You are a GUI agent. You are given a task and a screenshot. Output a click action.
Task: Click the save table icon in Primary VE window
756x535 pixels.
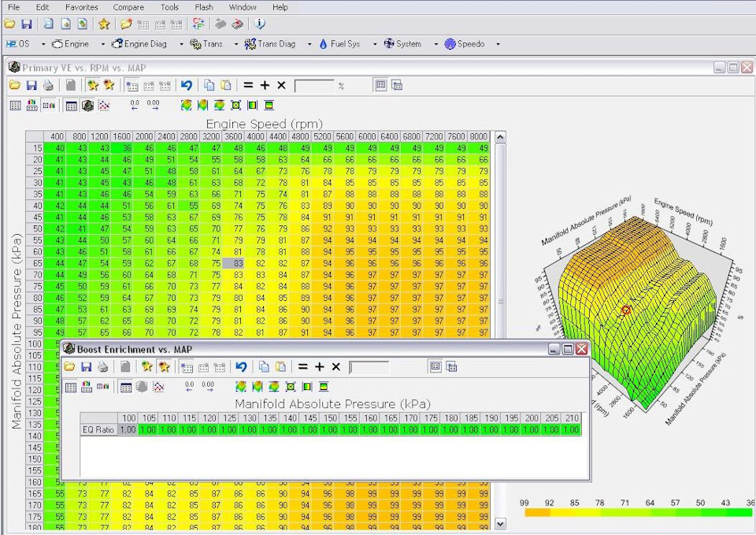tap(31, 85)
